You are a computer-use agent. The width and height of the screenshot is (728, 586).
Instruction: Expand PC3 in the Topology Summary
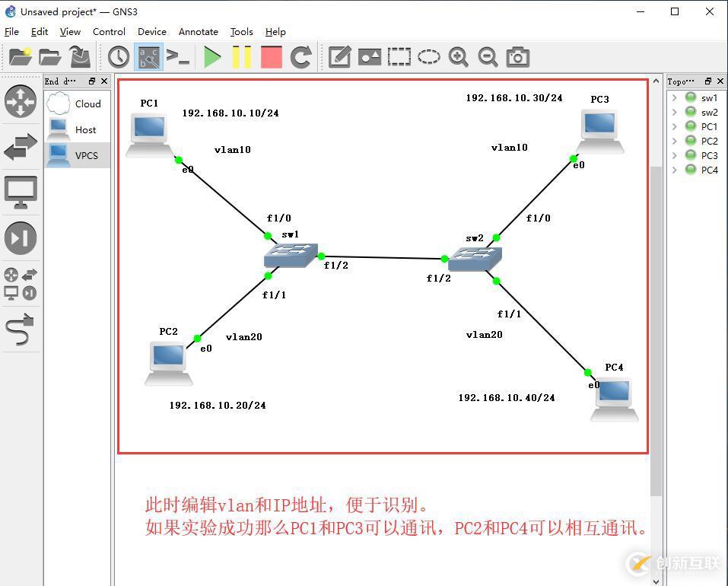click(674, 155)
